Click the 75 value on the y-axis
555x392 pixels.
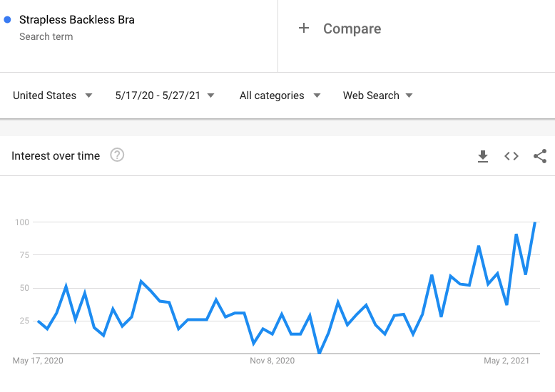(x=24, y=255)
